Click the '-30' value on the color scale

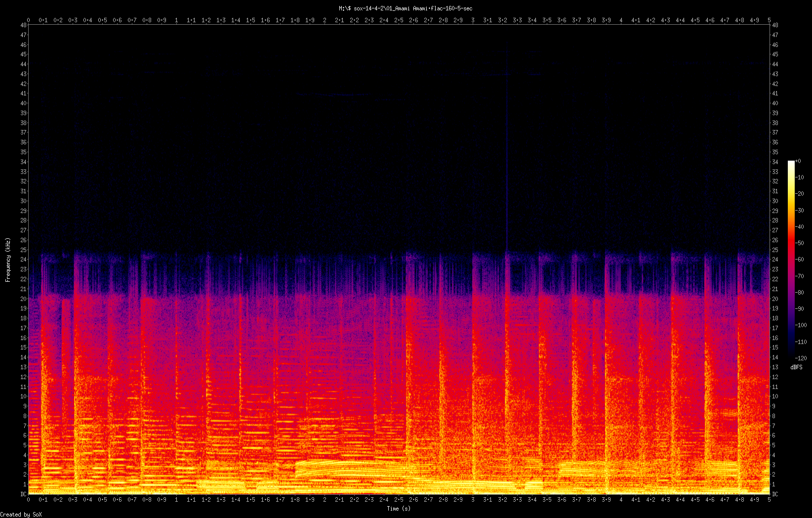(800, 210)
